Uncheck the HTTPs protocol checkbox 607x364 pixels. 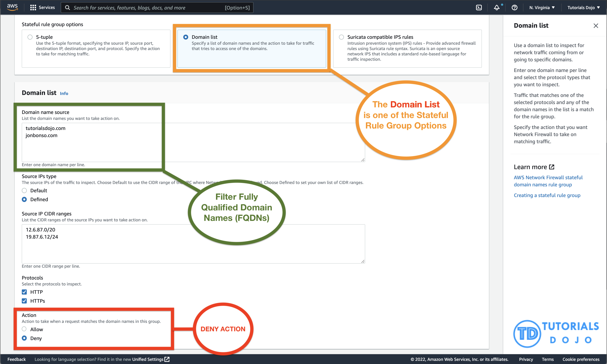tap(24, 301)
